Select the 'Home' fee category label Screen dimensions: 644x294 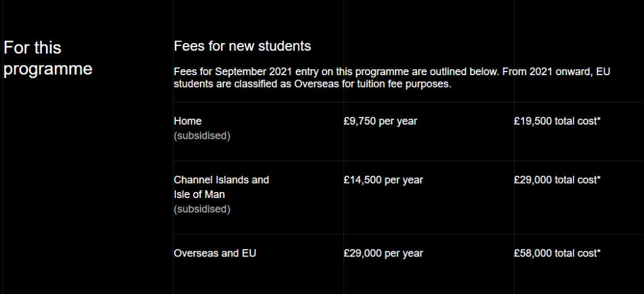(x=187, y=121)
